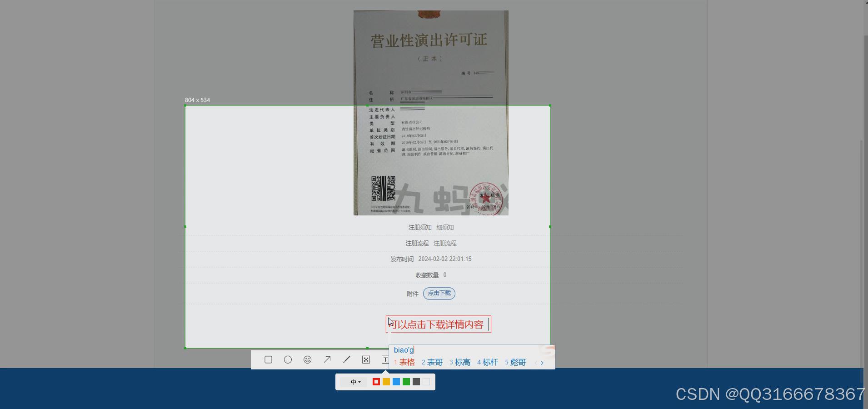Select the Text annotation tool
Image resolution: width=868 pixels, height=409 pixels.
tap(386, 359)
